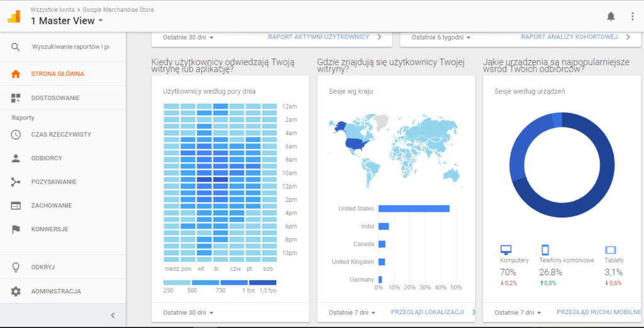Click the Czas rzeczywisty clock icon
644x328 pixels.
[16, 134]
